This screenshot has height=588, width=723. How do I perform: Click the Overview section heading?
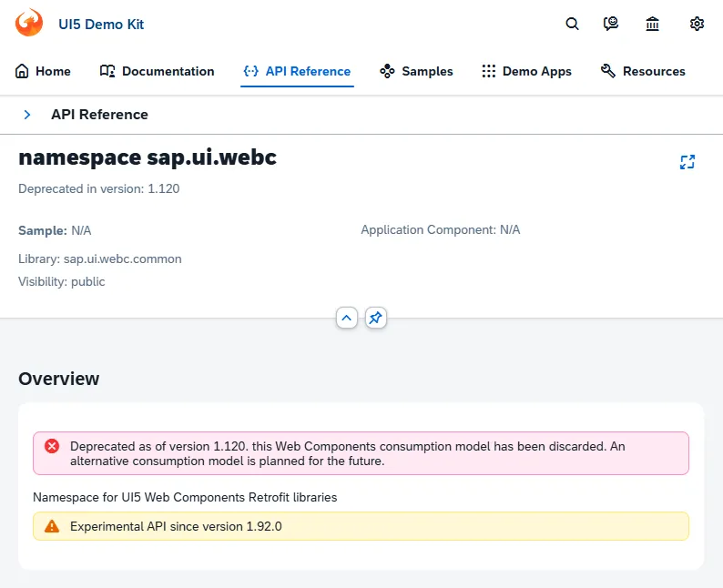pos(59,379)
